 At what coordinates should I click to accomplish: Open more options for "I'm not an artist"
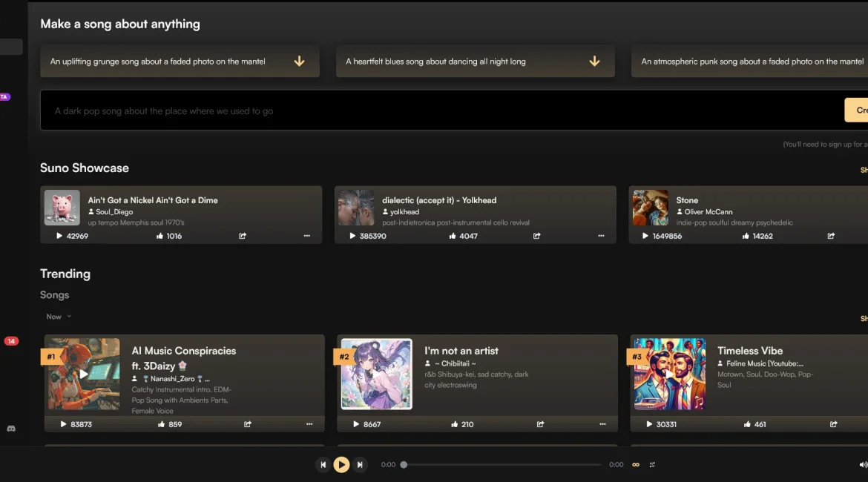tap(602, 424)
